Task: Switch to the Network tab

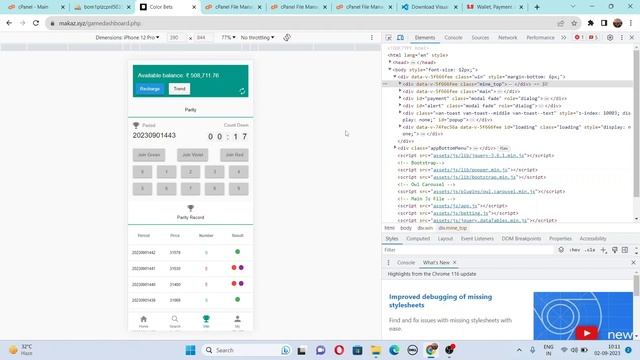Action: coord(507,38)
